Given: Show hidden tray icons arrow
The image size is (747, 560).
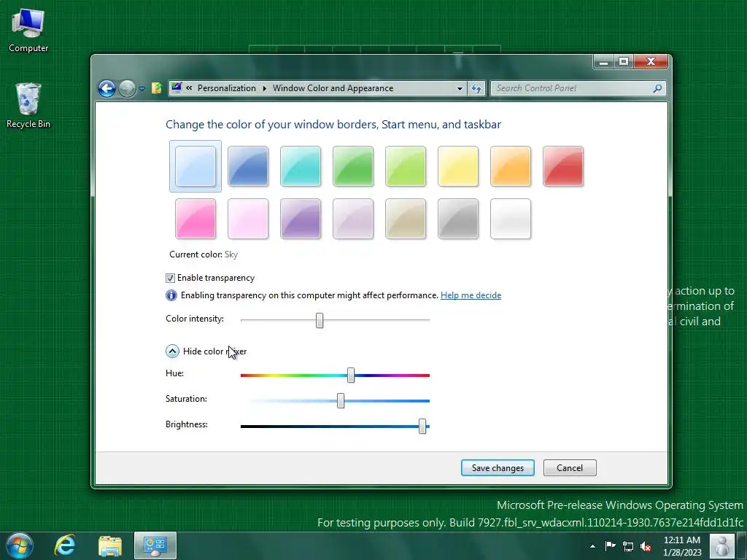Looking at the screenshot, I should (592, 546).
